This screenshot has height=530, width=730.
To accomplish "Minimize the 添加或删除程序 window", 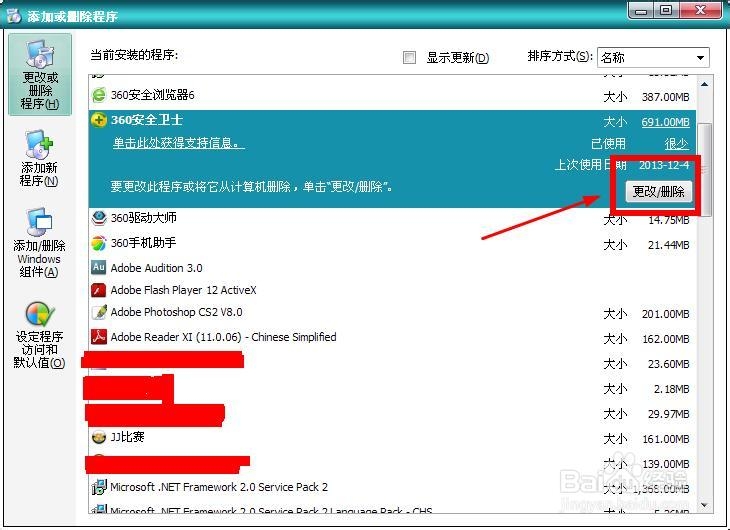I will pyautogui.click(x=641, y=11).
